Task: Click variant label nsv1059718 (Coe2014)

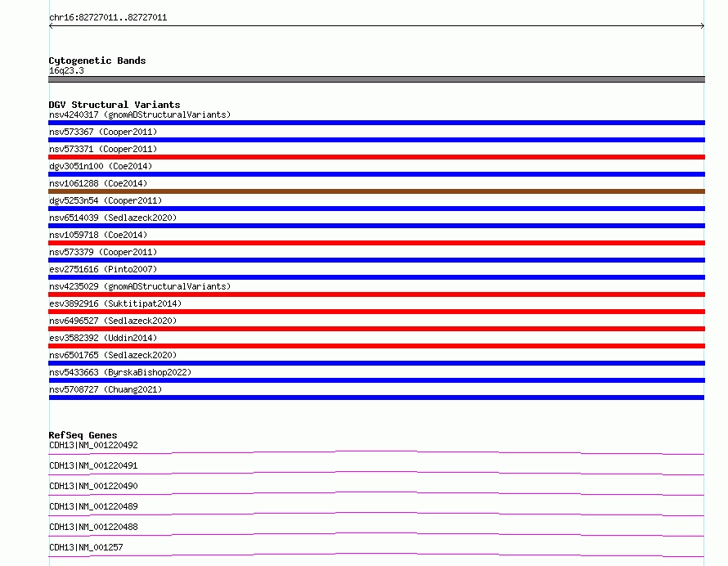Action: coord(98,235)
